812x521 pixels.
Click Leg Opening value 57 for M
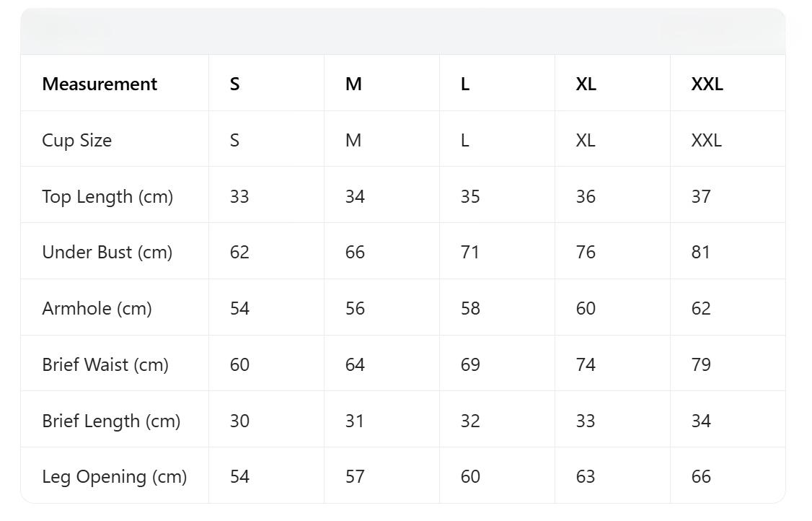tap(355, 476)
